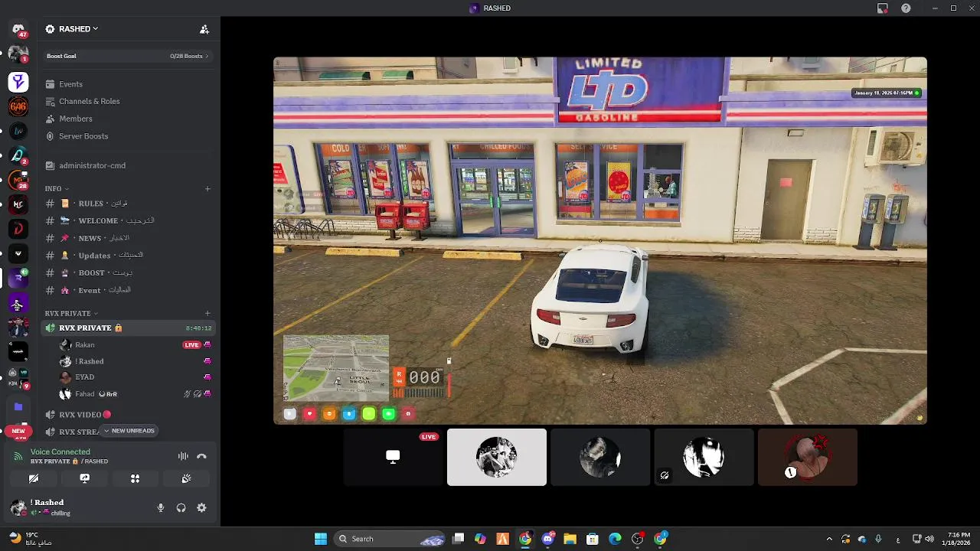Click the Voice Connected status text
The image size is (980, 551).
[x=60, y=452]
